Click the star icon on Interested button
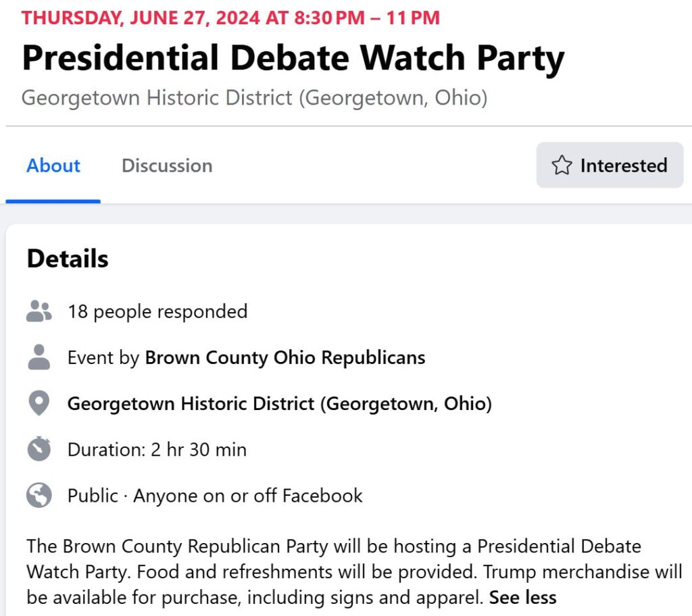This screenshot has height=616, width=692. (562, 165)
